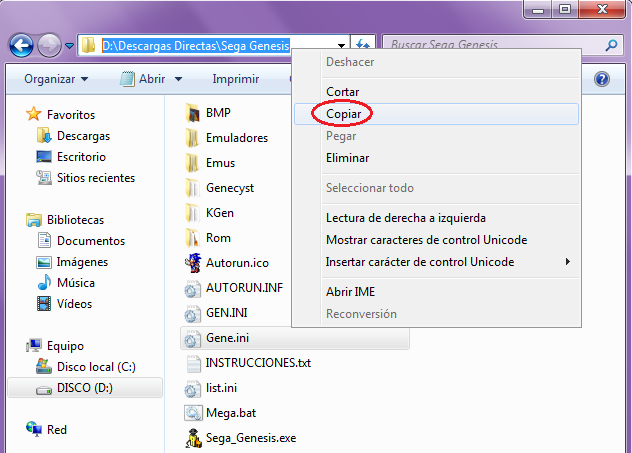Open Descargas in the Favoritos list
Viewport: 632px width, 453px height.
tap(83, 136)
